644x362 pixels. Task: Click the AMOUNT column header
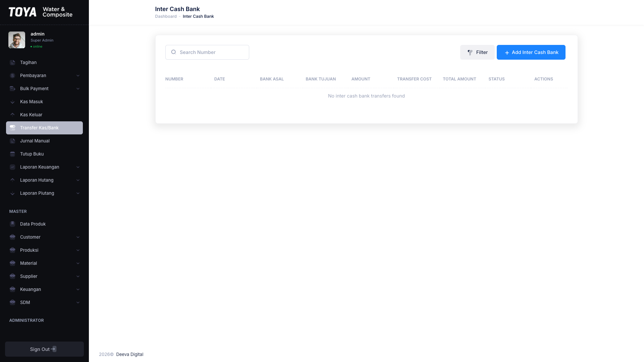point(361,79)
